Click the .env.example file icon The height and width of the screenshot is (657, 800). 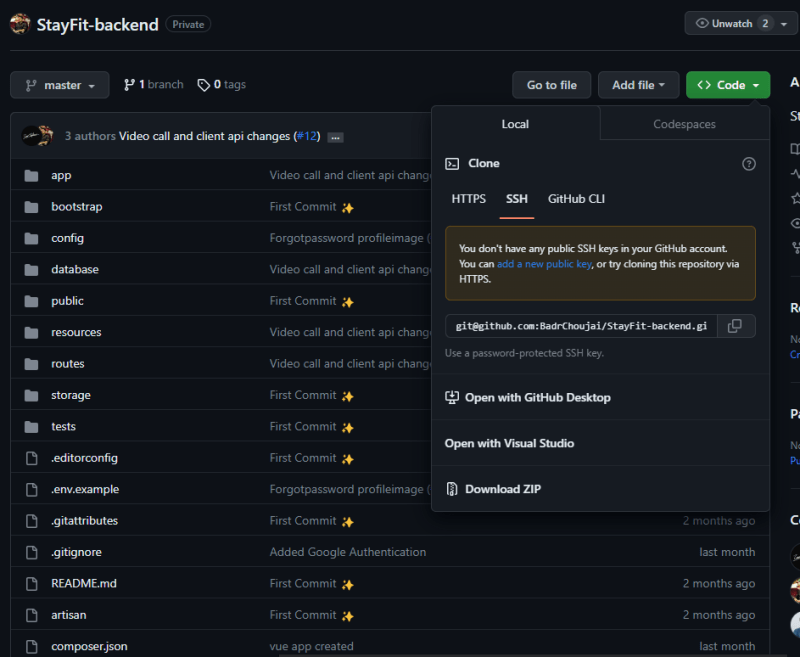(32, 490)
